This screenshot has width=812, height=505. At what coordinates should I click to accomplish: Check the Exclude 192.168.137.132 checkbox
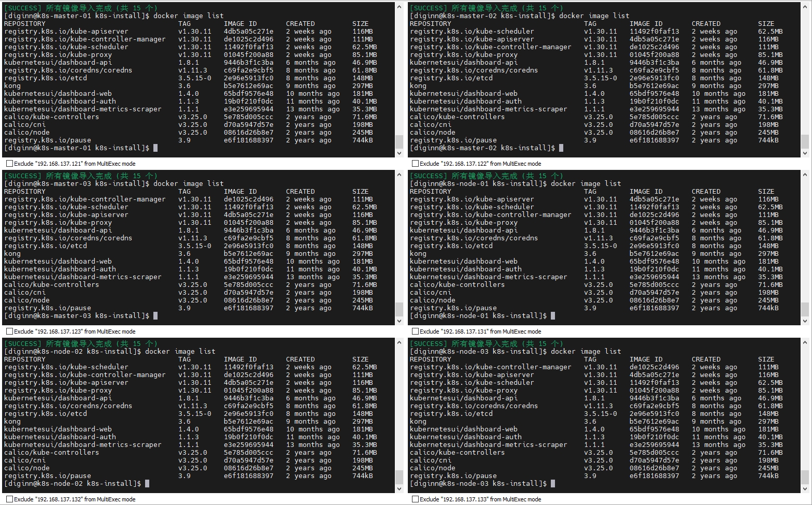tap(9, 499)
